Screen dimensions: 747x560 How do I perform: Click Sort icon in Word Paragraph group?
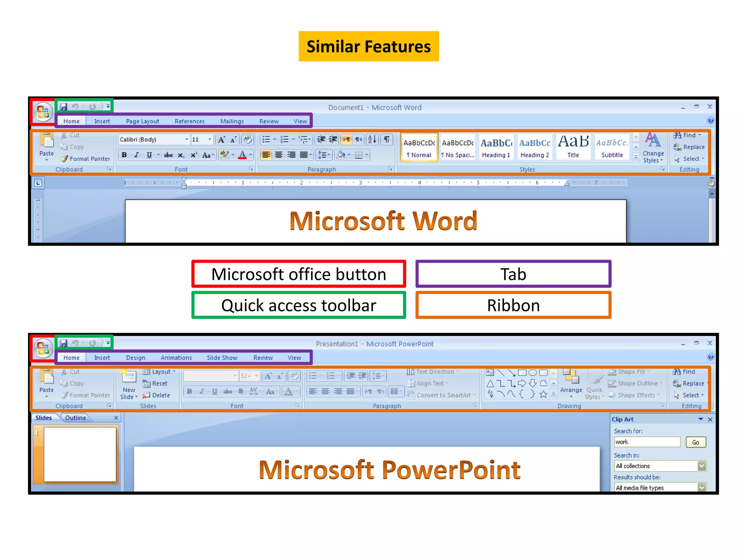click(372, 139)
